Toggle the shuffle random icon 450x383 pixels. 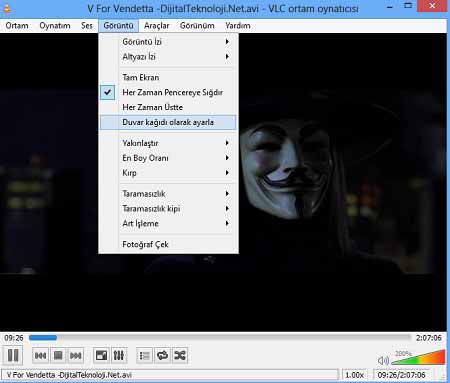(180, 356)
